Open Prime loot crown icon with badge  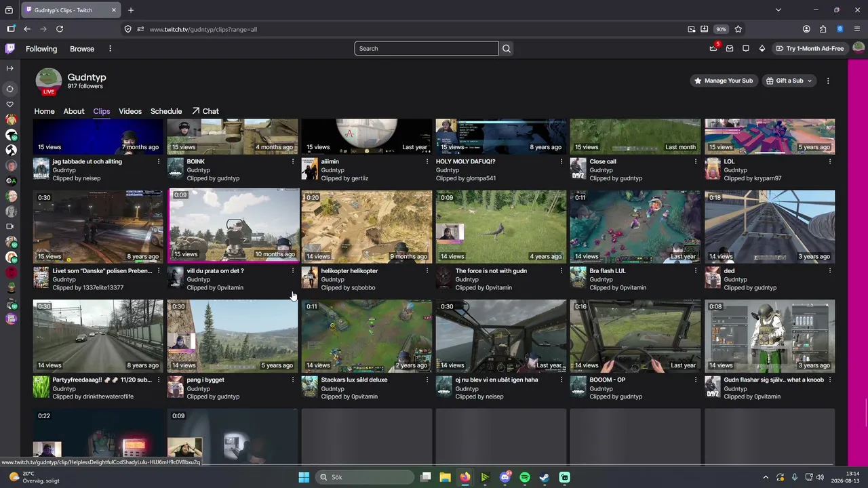point(713,48)
